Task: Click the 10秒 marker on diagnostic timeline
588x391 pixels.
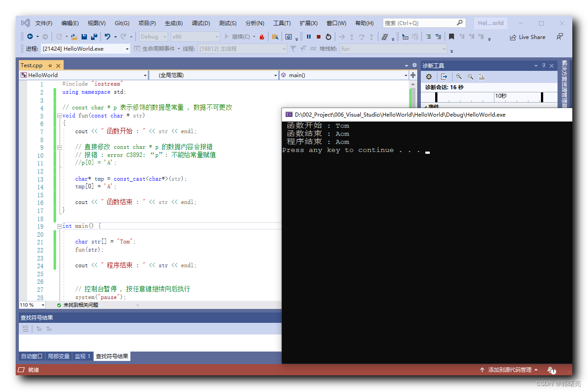Action: click(501, 96)
